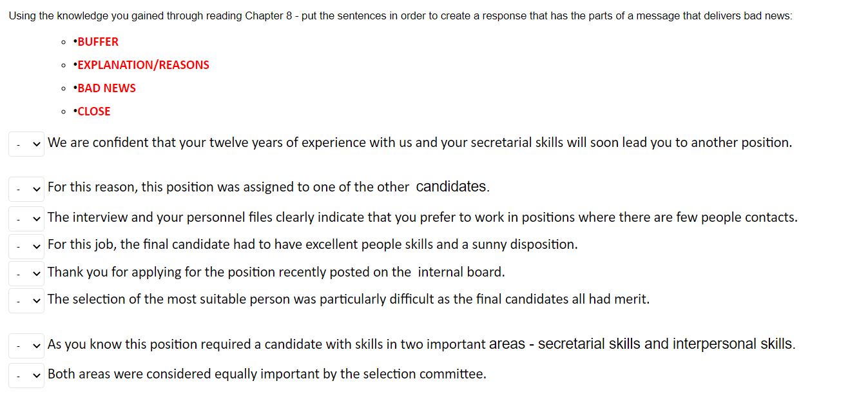Open dropdown beside 'The selection of the most suitable person'
Viewport: 868px width, 401px height.
click(x=26, y=300)
